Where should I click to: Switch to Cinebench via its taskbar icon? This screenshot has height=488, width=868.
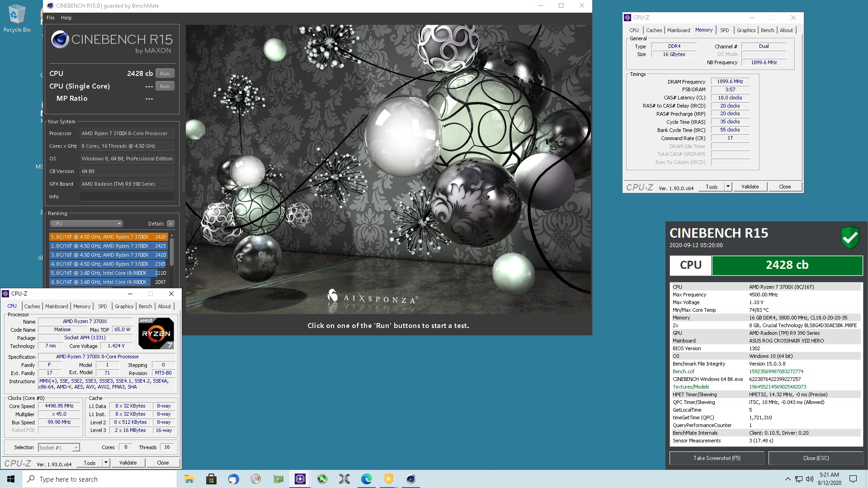point(411,479)
